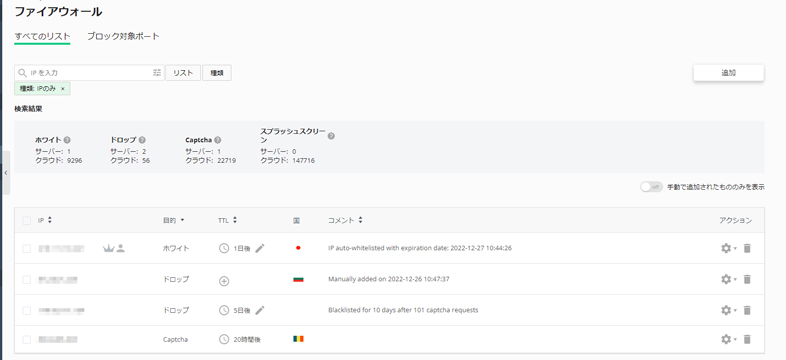Click trash icon on the Captcha row
This screenshot has height=360, width=786.
click(x=747, y=339)
